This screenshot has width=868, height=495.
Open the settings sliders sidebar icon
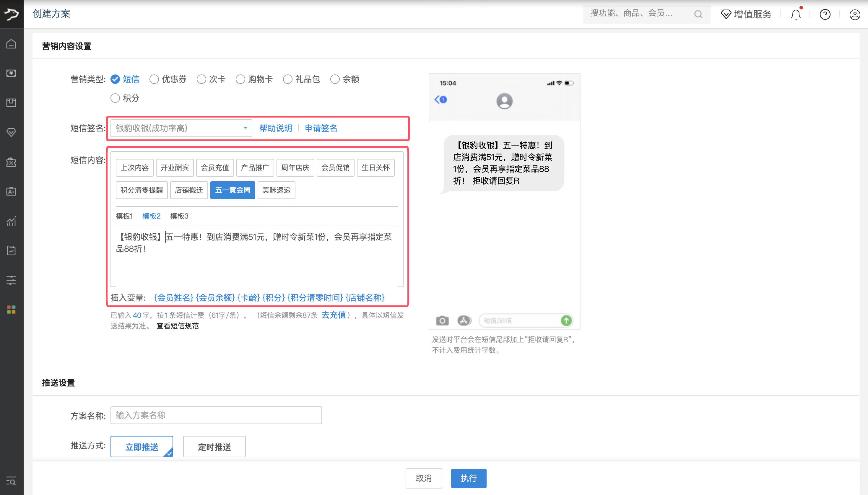pos(11,280)
